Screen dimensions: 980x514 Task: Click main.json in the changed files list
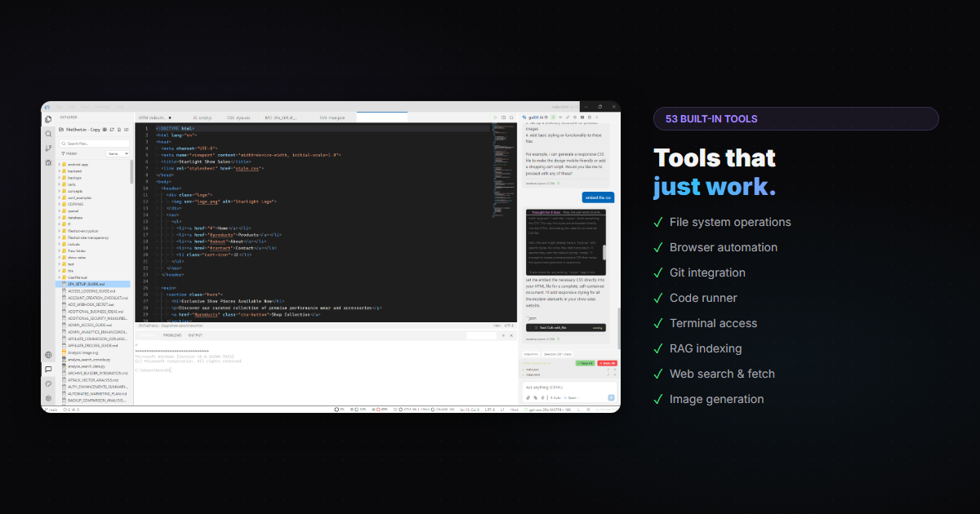(531, 370)
